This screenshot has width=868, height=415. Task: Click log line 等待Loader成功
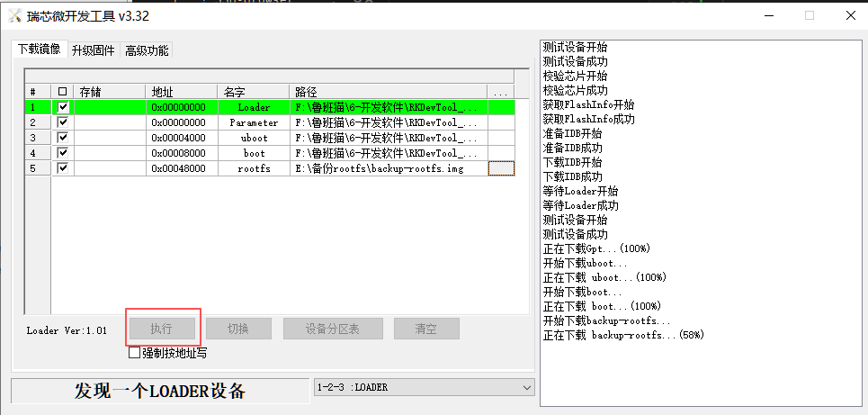(581, 205)
